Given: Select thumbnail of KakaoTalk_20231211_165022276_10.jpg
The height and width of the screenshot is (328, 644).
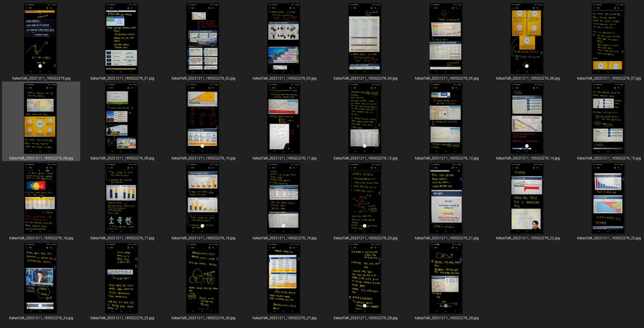Looking at the screenshot, I should [202, 119].
